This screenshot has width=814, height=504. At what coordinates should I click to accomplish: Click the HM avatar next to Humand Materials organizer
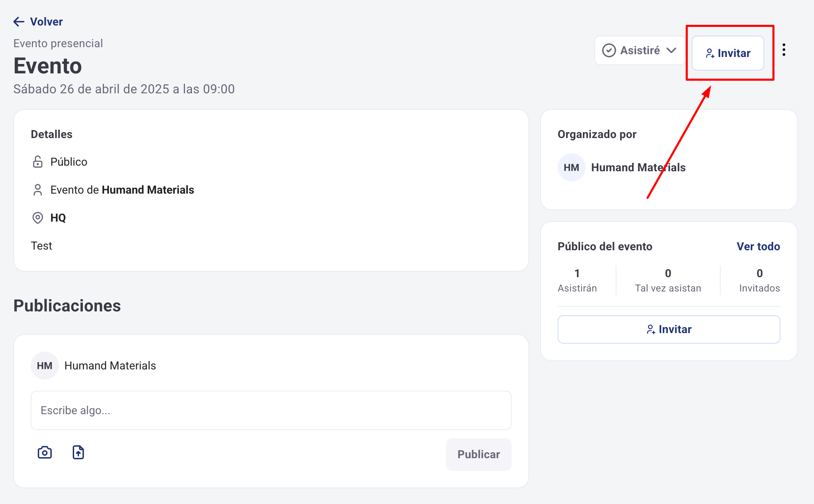pos(571,167)
